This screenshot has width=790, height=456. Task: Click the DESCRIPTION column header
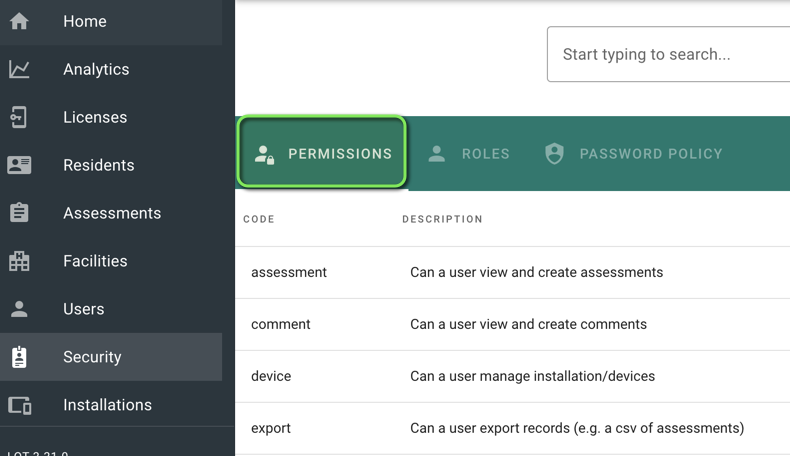(x=442, y=219)
